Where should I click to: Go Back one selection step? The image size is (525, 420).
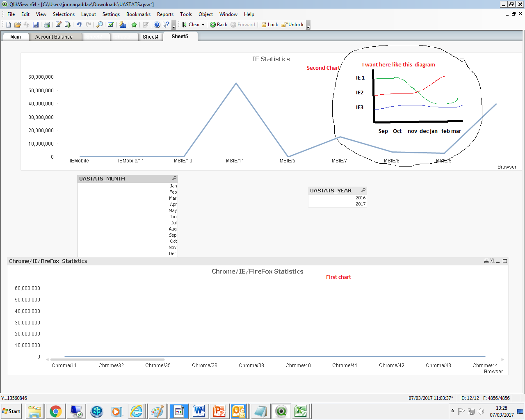tap(219, 25)
